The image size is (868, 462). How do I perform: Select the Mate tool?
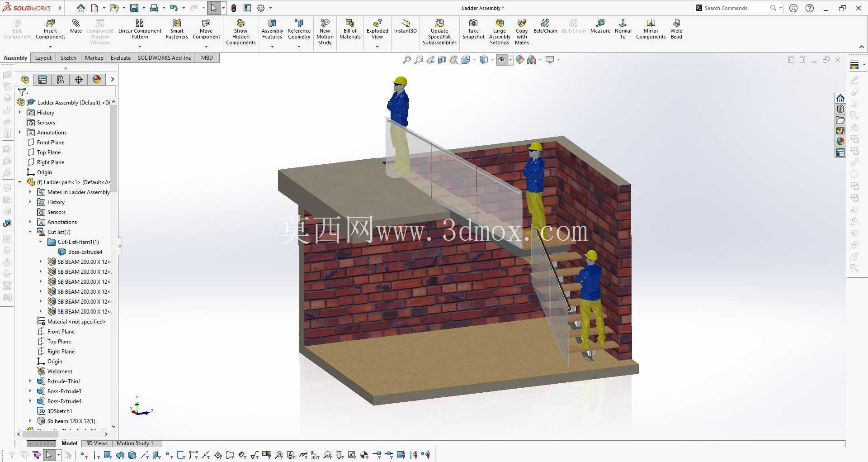coord(76,26)
